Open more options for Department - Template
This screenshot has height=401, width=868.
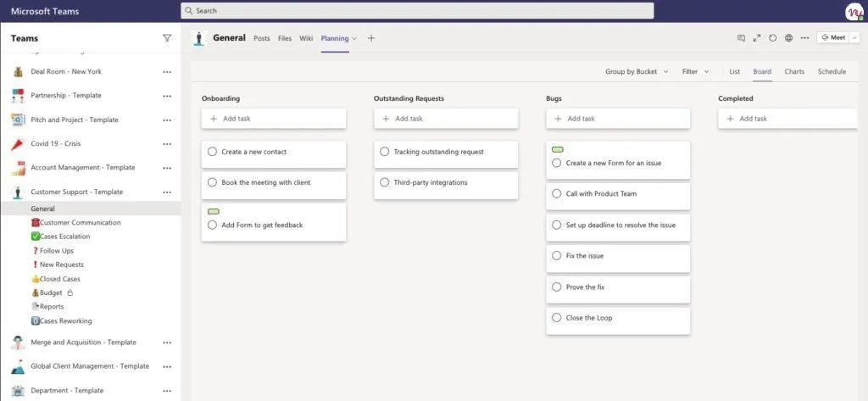tap(167, 391)
